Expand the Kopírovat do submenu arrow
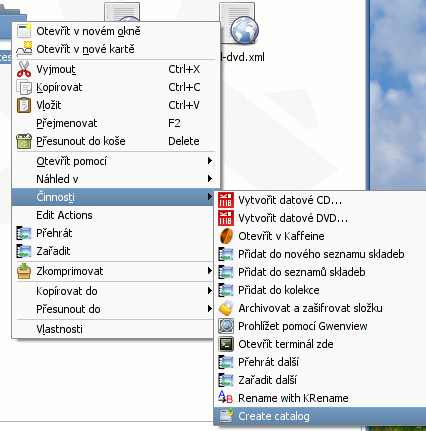426x431 pixels. click(x=210, y=291)
